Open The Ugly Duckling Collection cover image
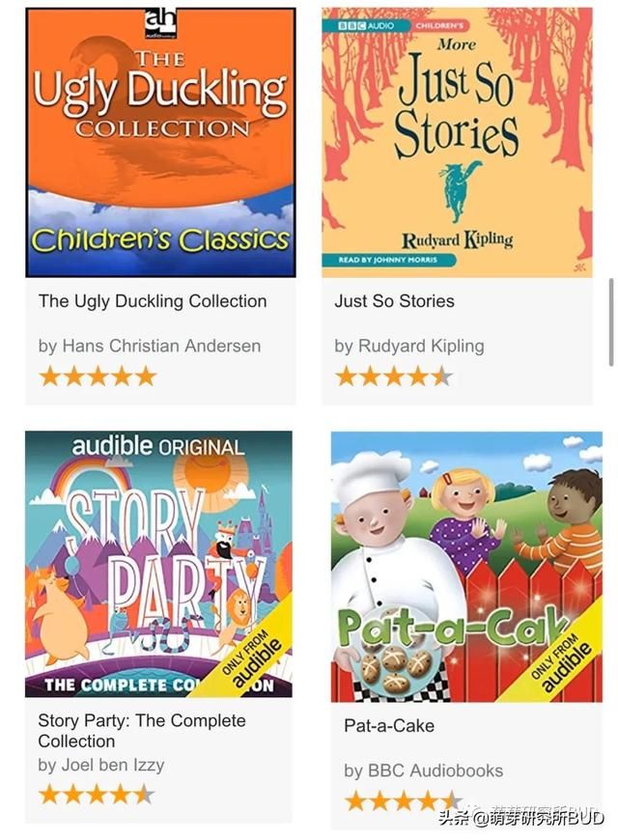The width and height of the screenshot is (618, 840). click(x=161, y=143)
